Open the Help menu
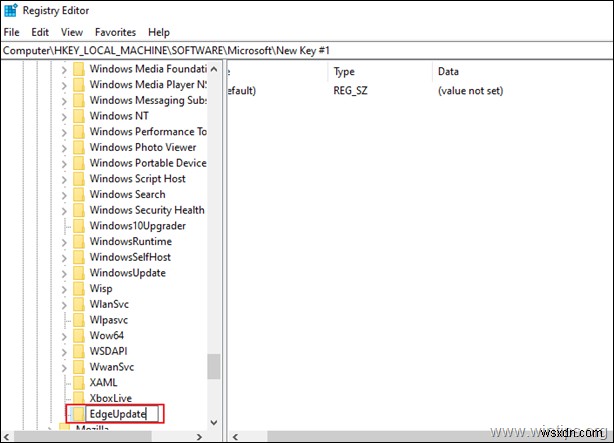614x443 pixels. click(x=159, y=32)
